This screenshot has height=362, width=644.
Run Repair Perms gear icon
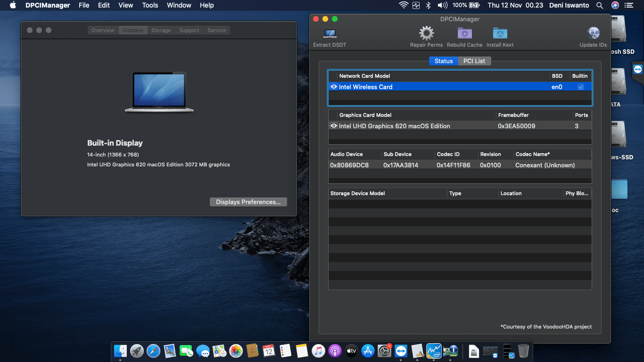[x=426, y=33]
